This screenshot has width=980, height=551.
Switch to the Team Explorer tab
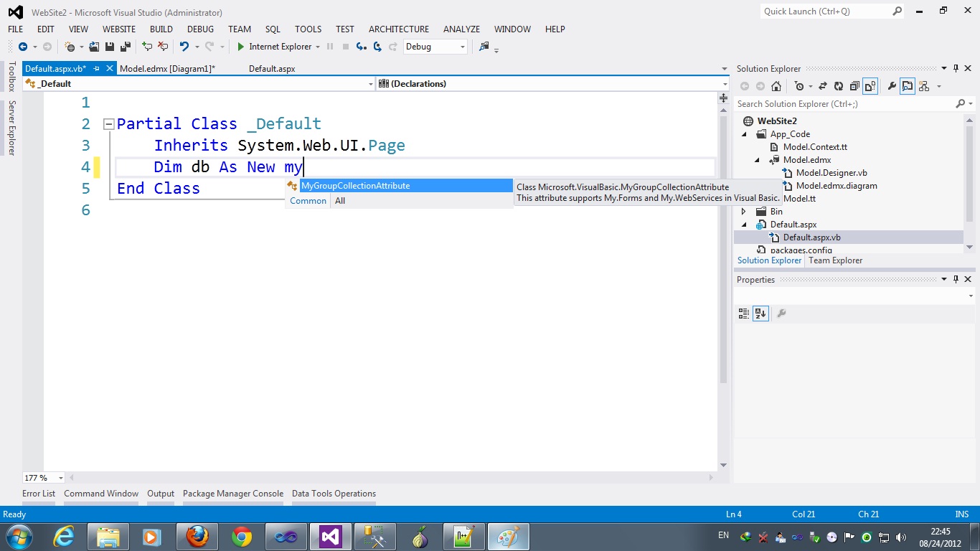(835, 260)
